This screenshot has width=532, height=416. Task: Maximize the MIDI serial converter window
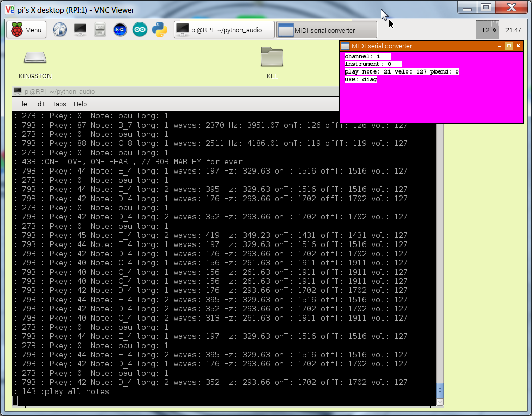coord(509,46)
